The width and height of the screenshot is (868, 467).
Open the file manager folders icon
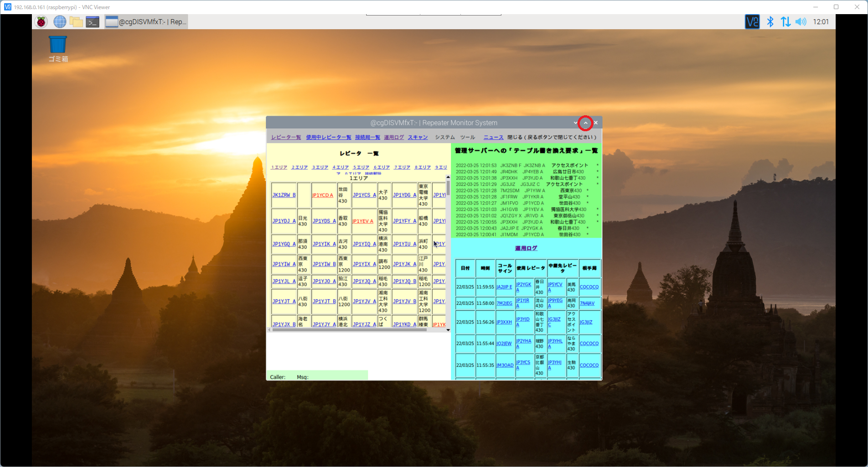[x=76, y=21]
